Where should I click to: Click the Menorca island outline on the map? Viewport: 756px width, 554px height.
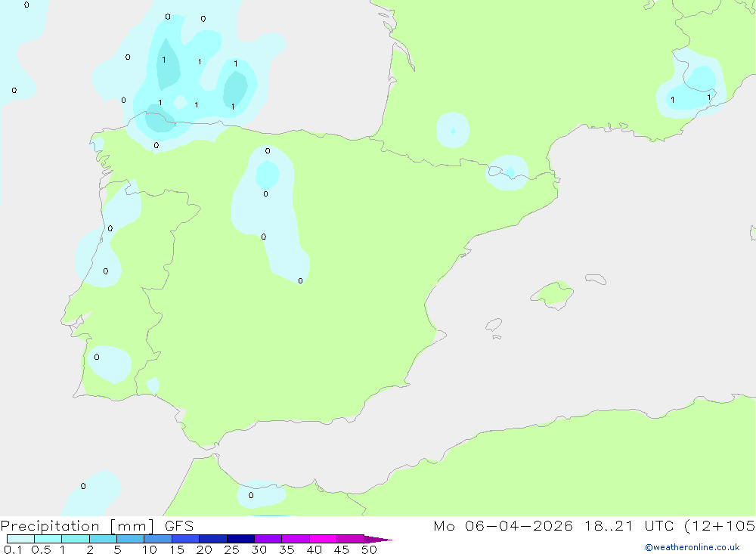coord(596,279)
